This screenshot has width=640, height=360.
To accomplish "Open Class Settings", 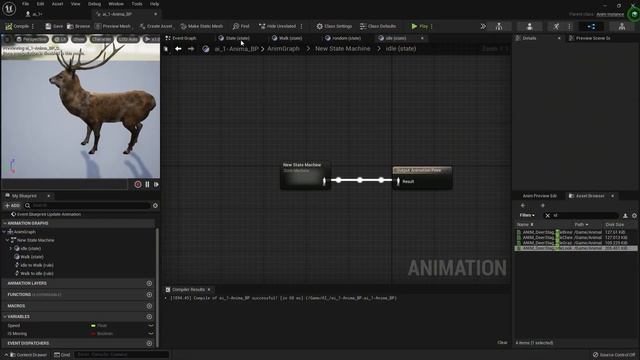I will 334,26.
